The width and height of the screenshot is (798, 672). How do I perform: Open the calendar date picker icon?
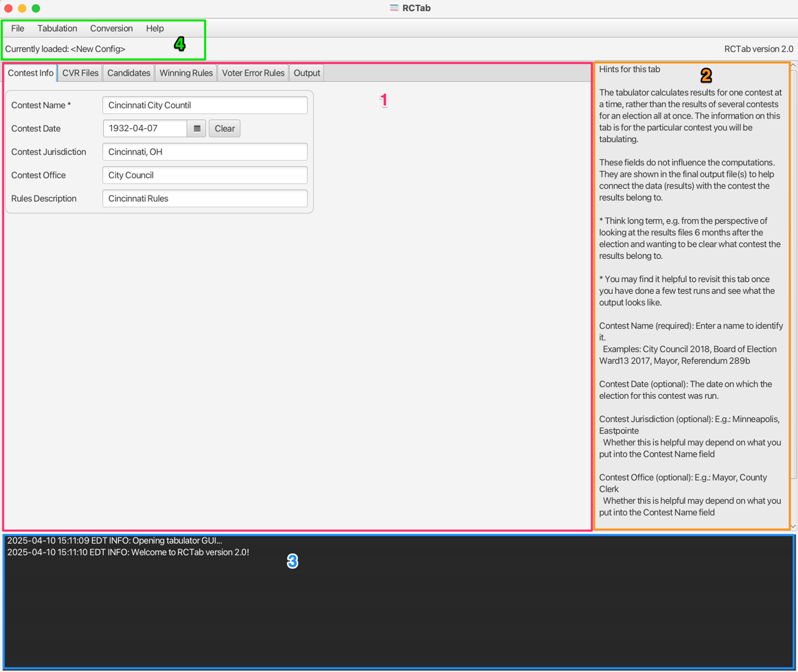[196, 128]
